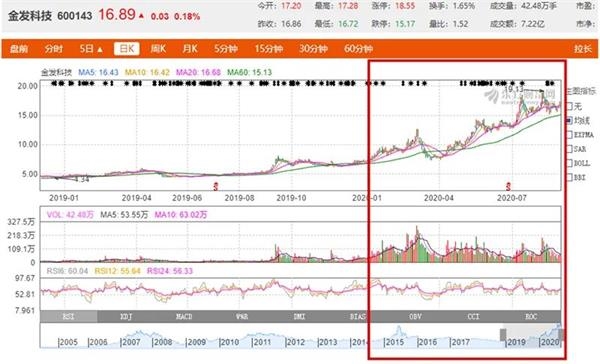Image resolution: width=600 pixels, height=364 pixels.
Task: Toggle the 均线 moving average checkbox
Action: 569,121
